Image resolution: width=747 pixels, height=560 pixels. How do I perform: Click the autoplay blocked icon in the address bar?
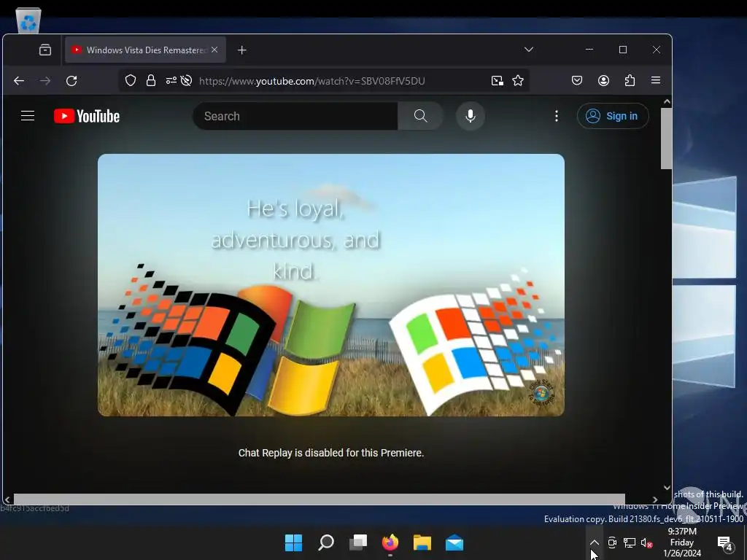186,80
